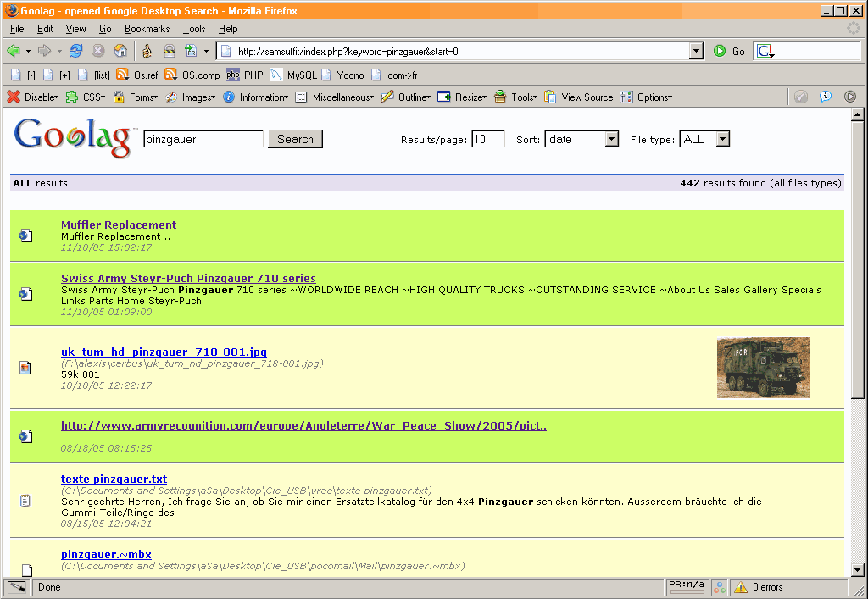Click the Search button
The image size is (868, 599).
coord(295,139)
